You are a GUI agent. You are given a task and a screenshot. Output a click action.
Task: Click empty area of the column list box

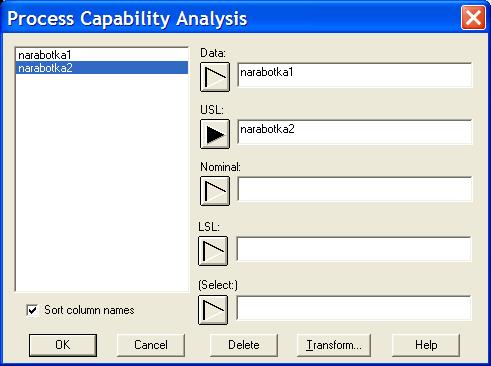(102, 183)
